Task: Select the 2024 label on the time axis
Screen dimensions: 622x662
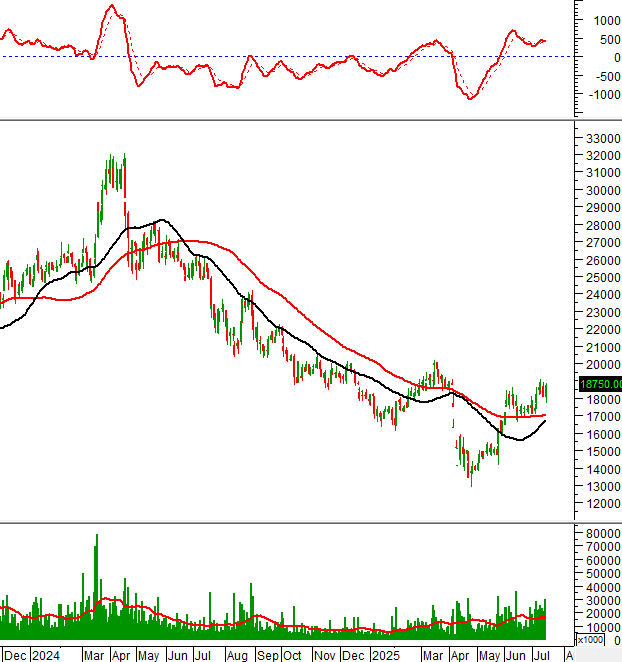Action: click(x=46, y=655)
